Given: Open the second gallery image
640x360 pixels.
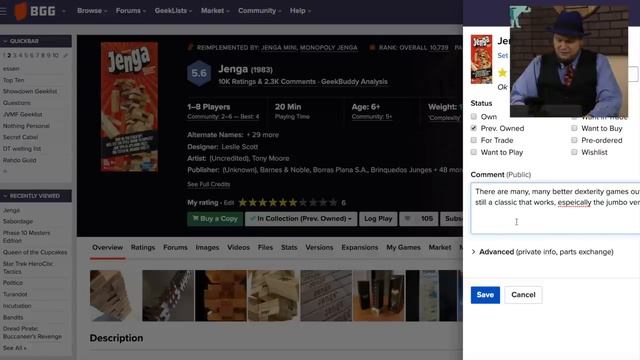Looking at the screenshot, I should (x=168, y=296).
